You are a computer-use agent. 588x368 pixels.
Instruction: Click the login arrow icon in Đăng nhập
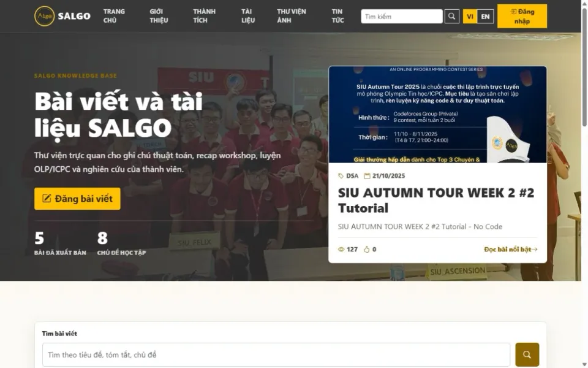[x=513, y=12]
